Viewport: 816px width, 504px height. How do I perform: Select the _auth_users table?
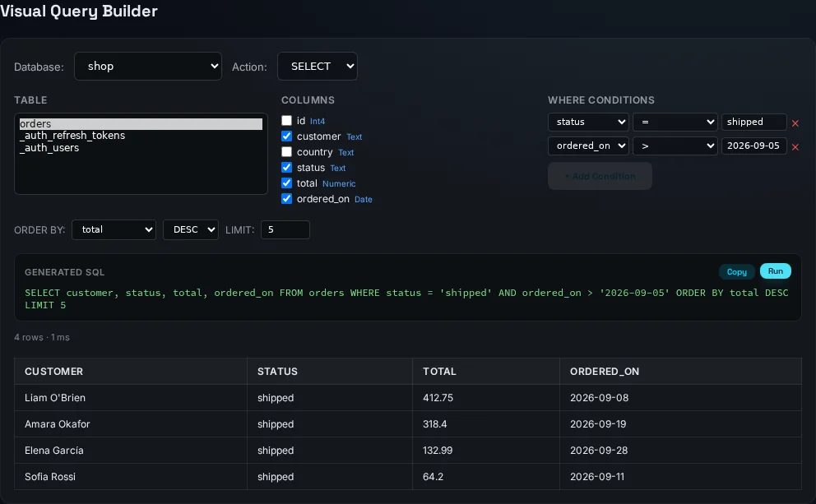(x=141, y=148)
